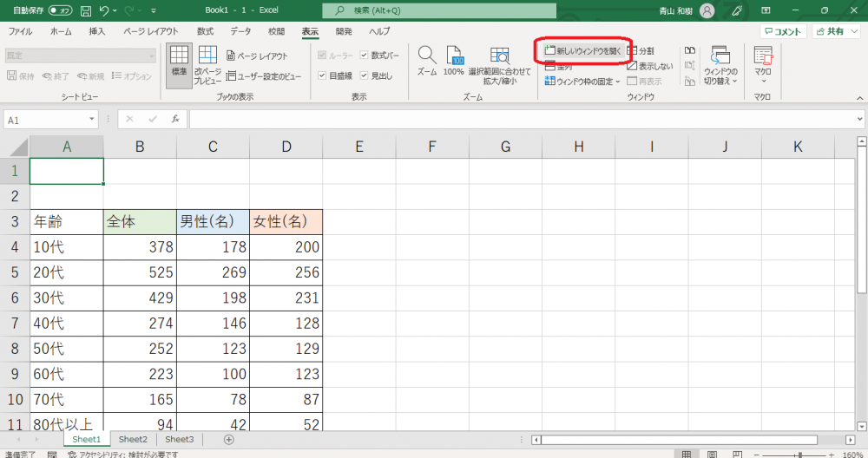
Task: Click 表示しない to hide the window
Action: click(650, 66)
